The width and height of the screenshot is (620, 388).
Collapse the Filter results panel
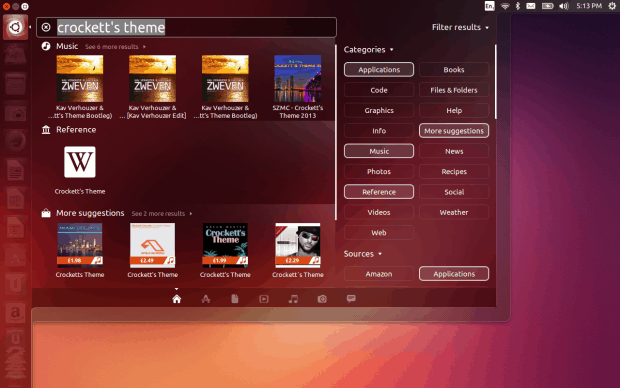(460, 27)
